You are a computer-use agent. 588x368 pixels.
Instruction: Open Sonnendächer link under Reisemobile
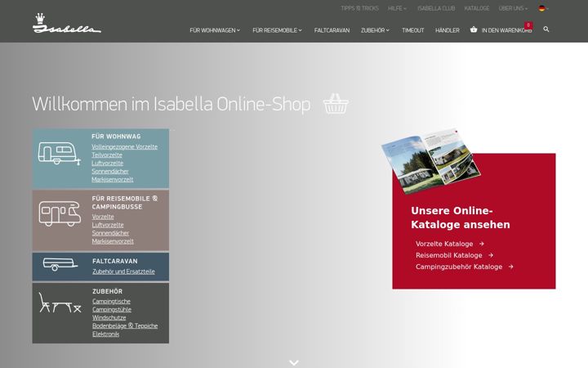[x=110, y=233]
